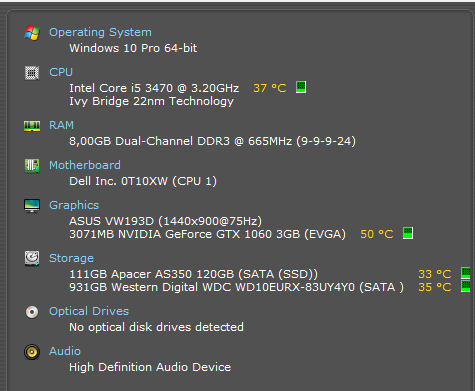This screenshot has height=391, width=475.
Task: Click the Western Digital drive temperature icon
Action: click(466, 286)
